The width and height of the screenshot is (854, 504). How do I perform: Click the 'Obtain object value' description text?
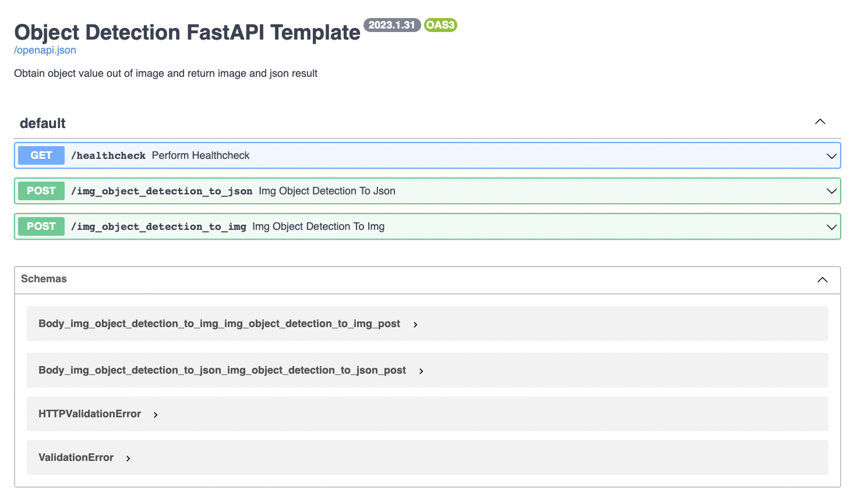click(x=165, y=73)
